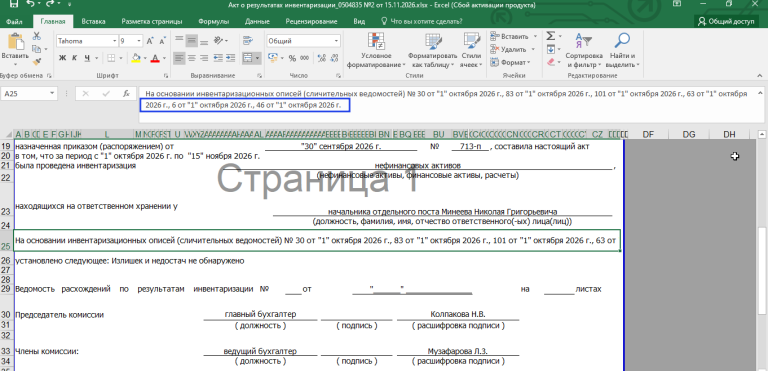Expand the fill color dropdown arrow
This screenshot has height=371, width=768.
coord(145,58)
